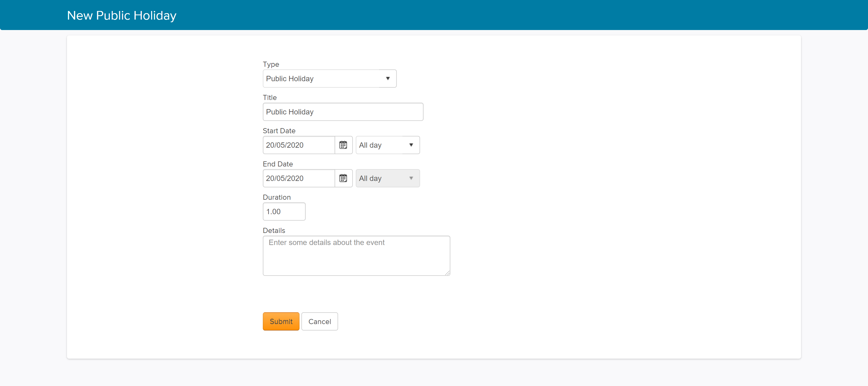Submit the new public holiday form
This screenshot has height=386, width=868.
(281, 321)
